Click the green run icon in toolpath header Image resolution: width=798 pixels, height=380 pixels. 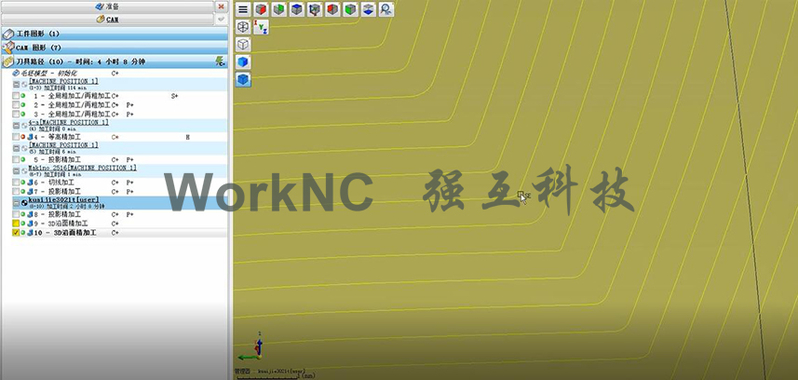click(220, 62)
